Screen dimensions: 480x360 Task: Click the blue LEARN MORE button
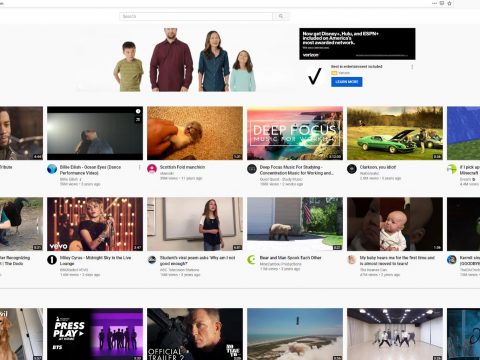[x=347, y=82]
